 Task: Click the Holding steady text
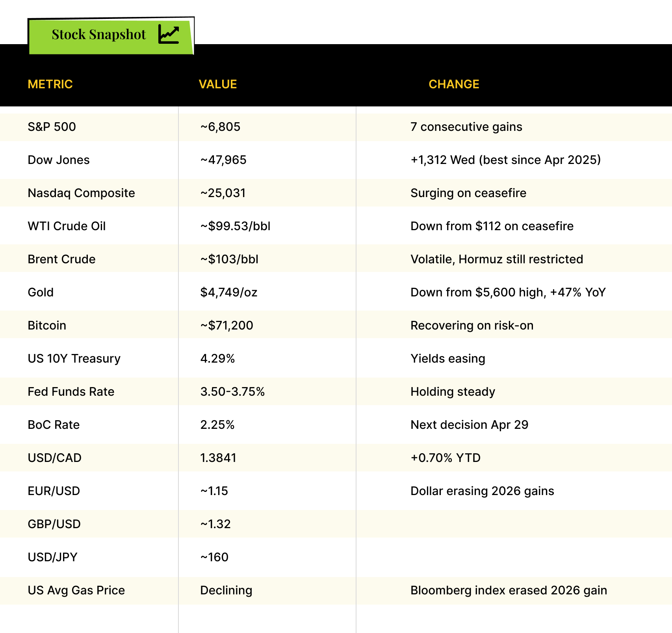(x=453, y=392)
